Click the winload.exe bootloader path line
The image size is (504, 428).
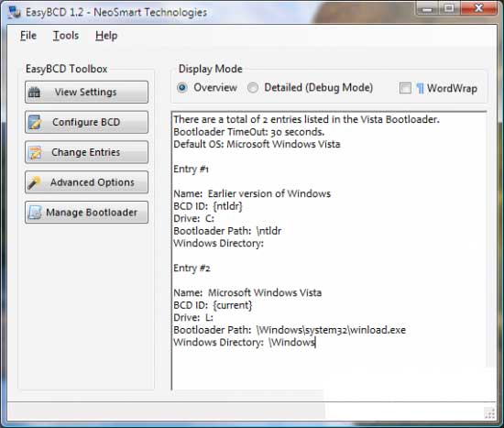pyautogui.click(x=290, y=330)
